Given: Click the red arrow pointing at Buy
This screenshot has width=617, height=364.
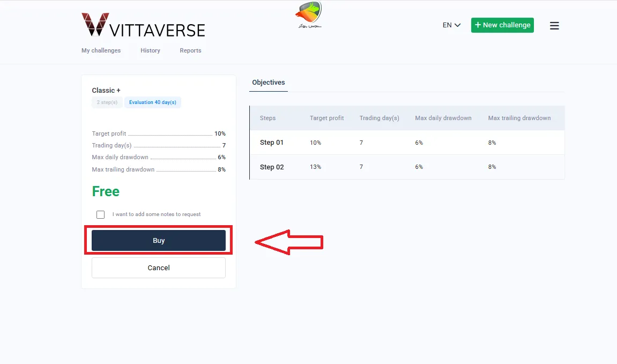Looking at the screenshot, I should 289,242.
